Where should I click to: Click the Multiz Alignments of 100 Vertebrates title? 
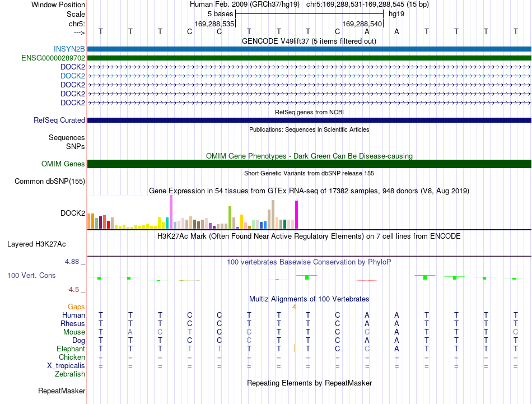coord(309,299)
